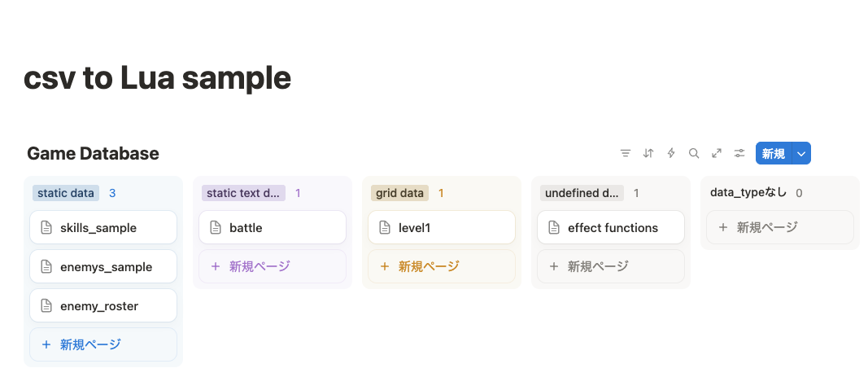Screen dimensions: 868x386
Task: Click the search magnifier icon
Action: 694,153
